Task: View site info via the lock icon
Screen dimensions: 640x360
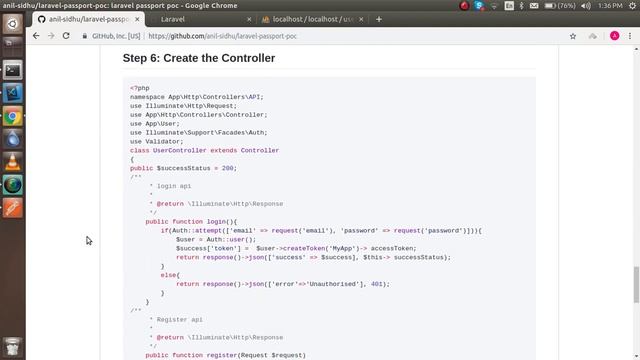Action: pyautogui.click(x=85, y=36)
